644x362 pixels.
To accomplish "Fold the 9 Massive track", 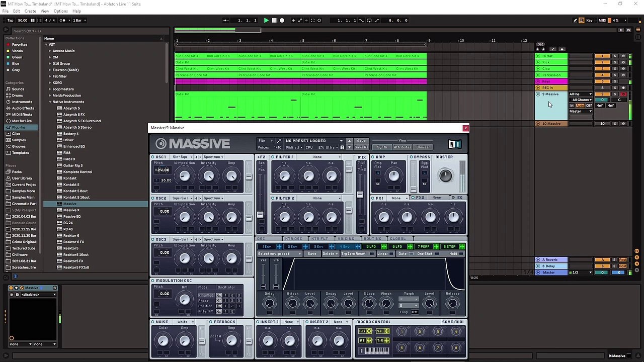I will click(538, 94).
